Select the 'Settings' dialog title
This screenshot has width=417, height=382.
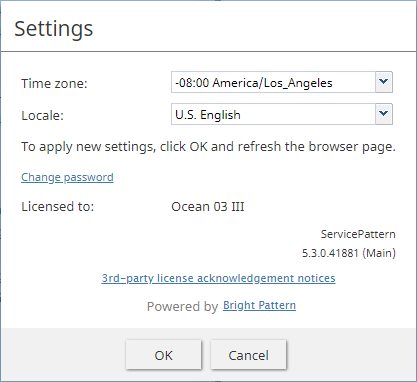pos(54,29)
